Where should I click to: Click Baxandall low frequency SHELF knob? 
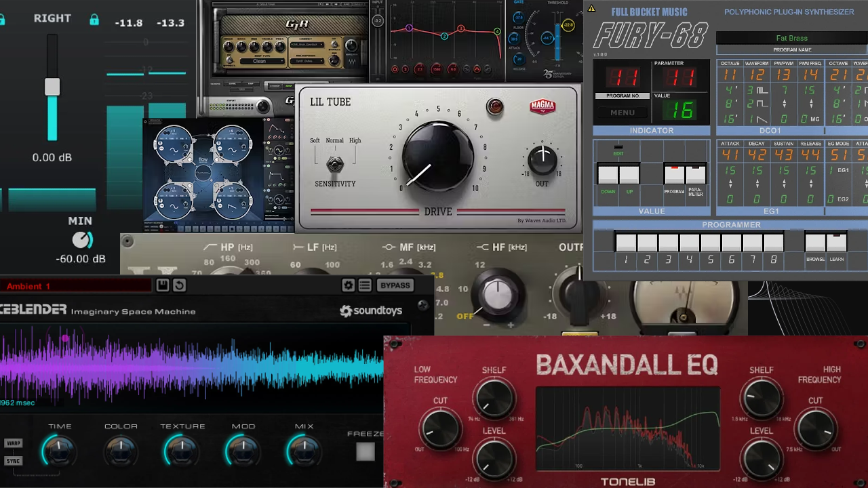494,398
